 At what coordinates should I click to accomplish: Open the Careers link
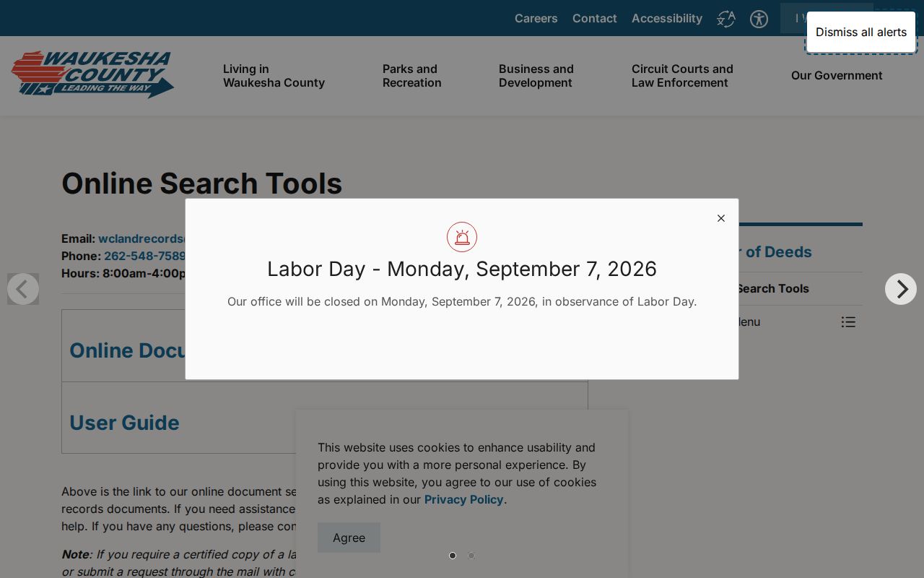[x=536, y=18]
